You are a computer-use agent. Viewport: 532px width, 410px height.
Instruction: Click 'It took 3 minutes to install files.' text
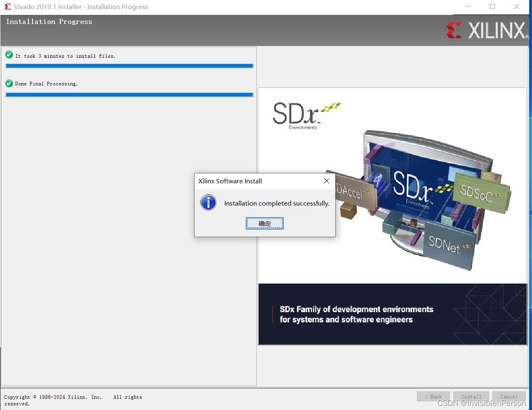click(65, 56)
